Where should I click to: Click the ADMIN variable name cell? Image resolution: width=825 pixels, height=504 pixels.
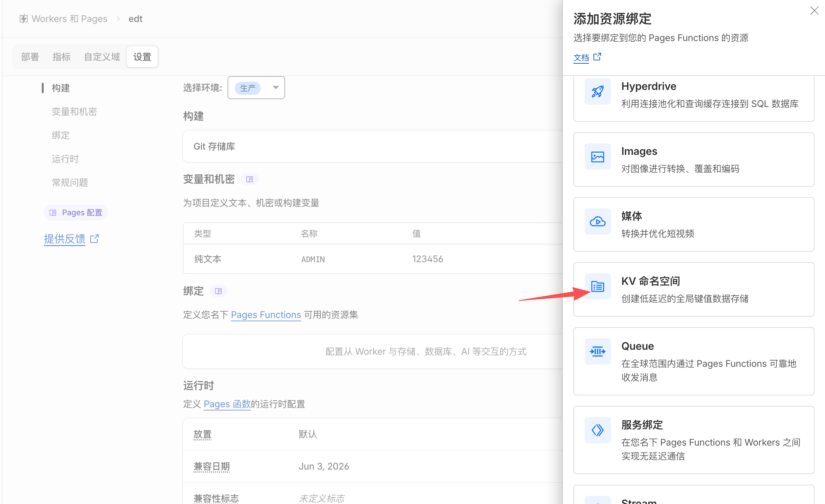pyautogui.click(x=313, y=259)
